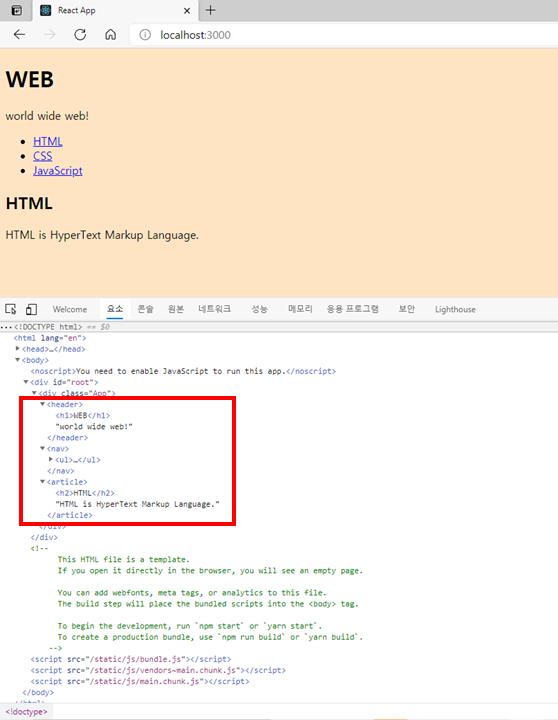Switch to the 요소 tab
The width and height of the screenshot is (558, 720).
(115, 309)
